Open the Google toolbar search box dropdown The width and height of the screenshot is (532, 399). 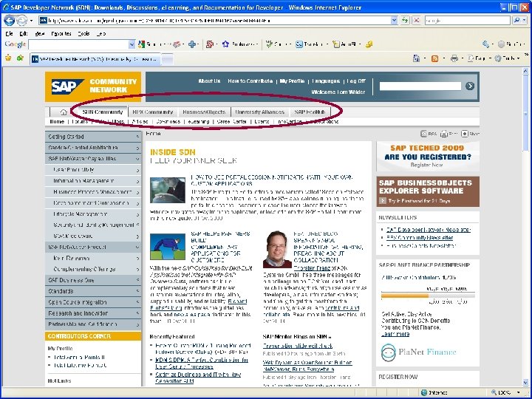click(x=132, y=44)
